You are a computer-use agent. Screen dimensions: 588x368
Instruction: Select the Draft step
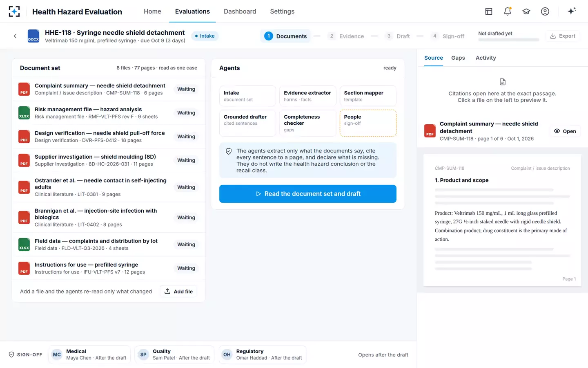[x=398, y=36]
